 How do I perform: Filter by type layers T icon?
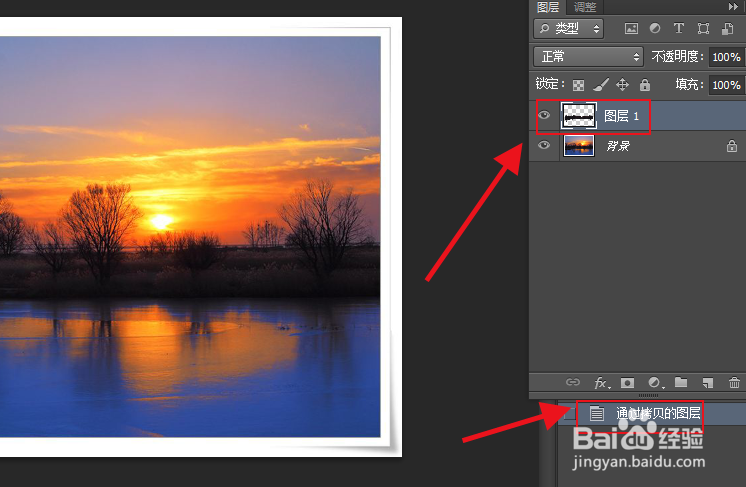(679, 28)
